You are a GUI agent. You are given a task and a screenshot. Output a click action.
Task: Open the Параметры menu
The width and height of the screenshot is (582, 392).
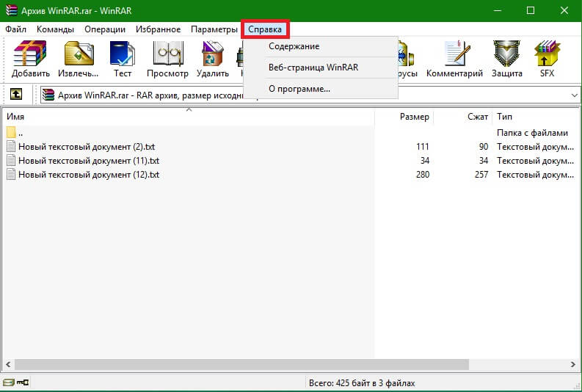(x=214, y=29)
